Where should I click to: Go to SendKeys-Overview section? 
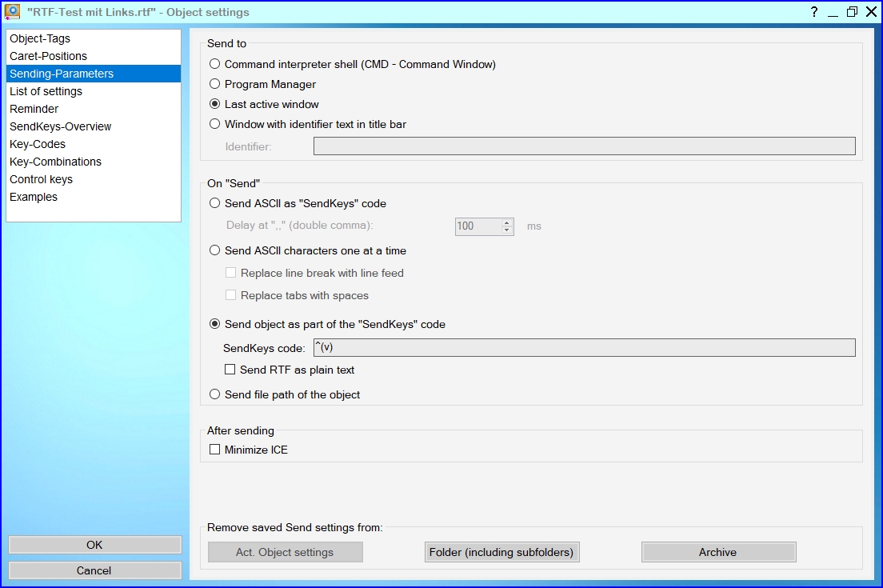click(61, 126)
